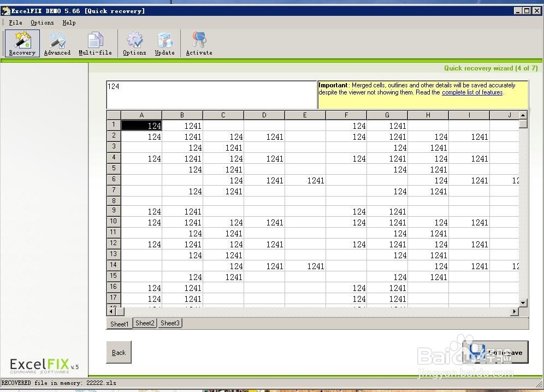Viewport: 544px width, 392px height.
Task: Click the Back button
Action: (x=119, y=353)
